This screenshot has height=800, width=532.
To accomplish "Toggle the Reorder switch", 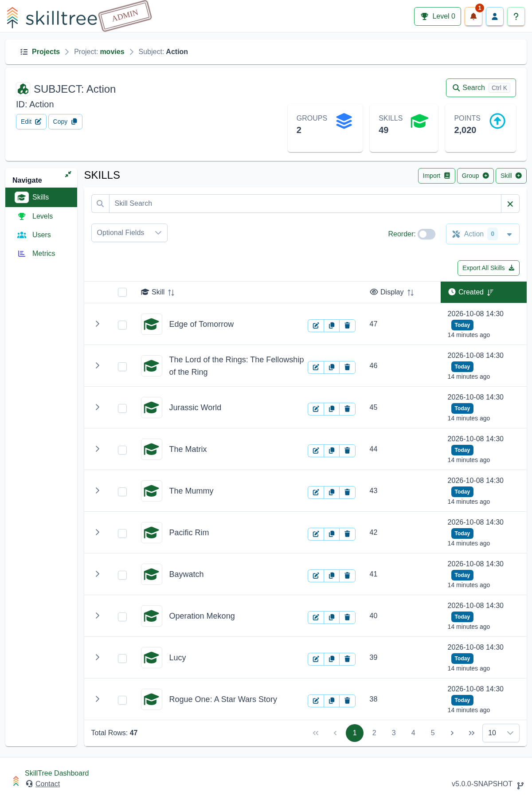I will coord(426,234).
